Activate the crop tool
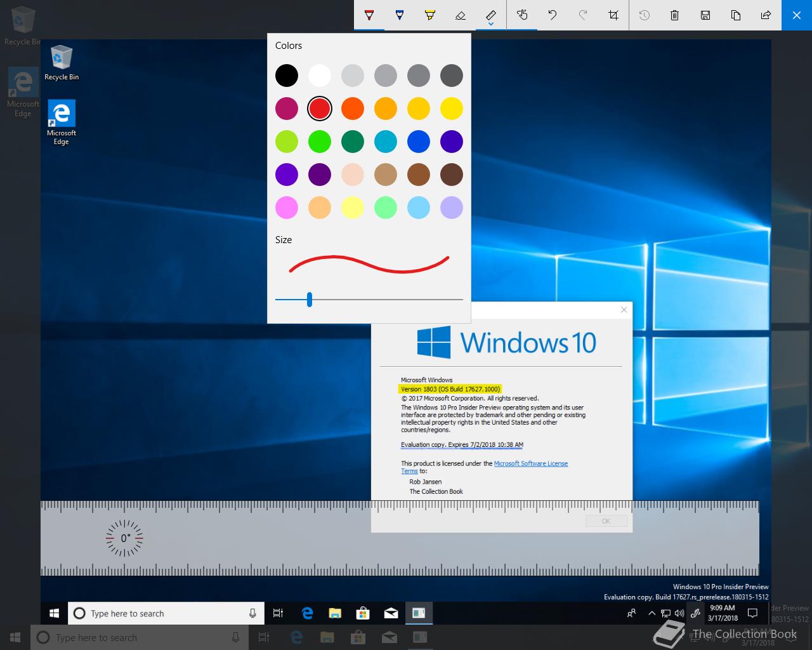Viewport: 812px width, 650px height. point(613,15)
